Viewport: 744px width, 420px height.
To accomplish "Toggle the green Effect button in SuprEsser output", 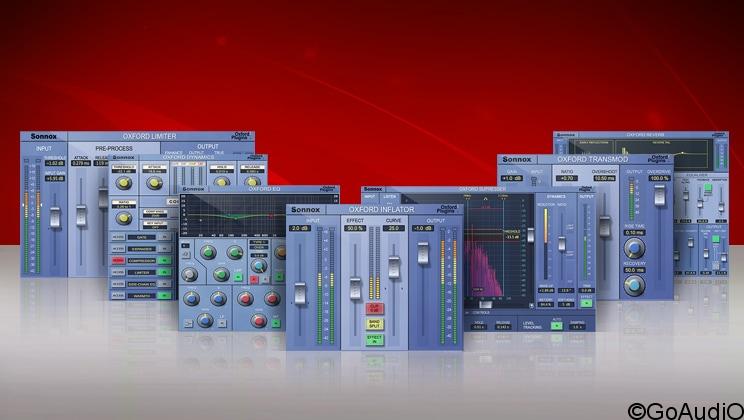I will point(586,303).
